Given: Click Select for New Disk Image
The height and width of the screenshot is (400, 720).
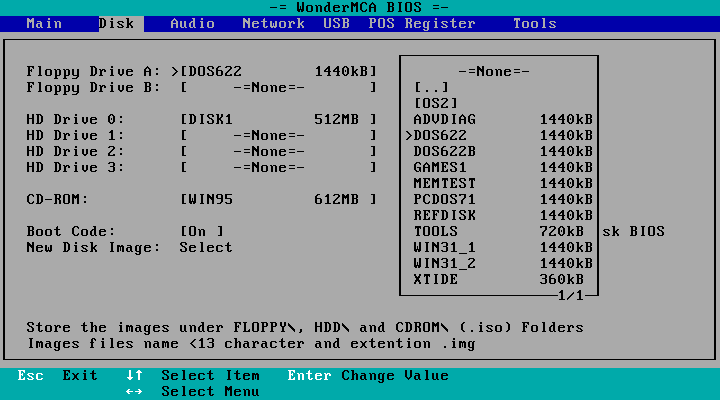Looking at the screenshot, I should click(206, 248).
